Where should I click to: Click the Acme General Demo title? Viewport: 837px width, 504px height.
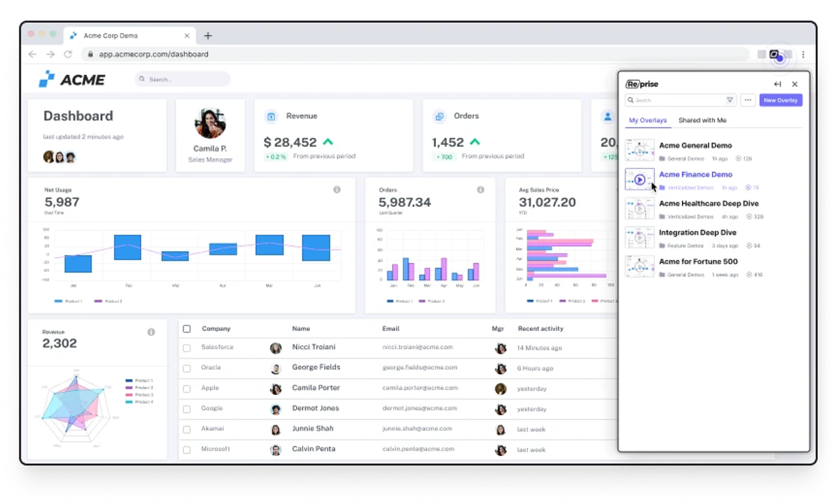[695, 145]
